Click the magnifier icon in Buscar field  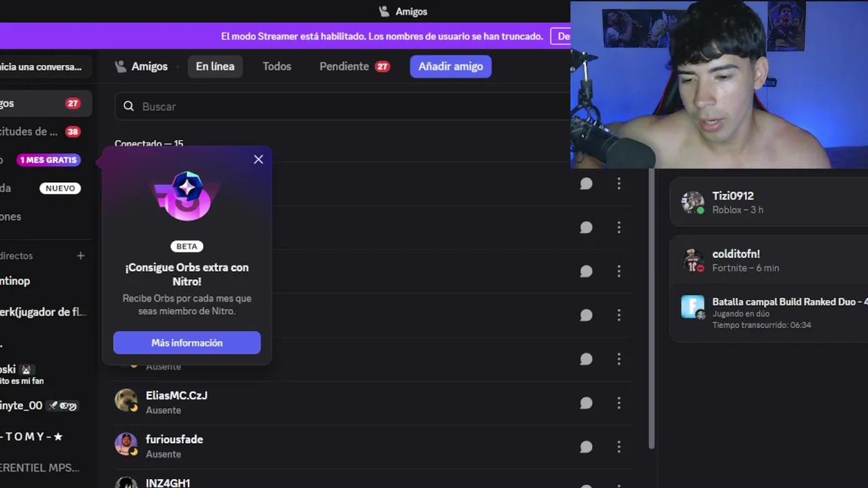coord(129,106)
